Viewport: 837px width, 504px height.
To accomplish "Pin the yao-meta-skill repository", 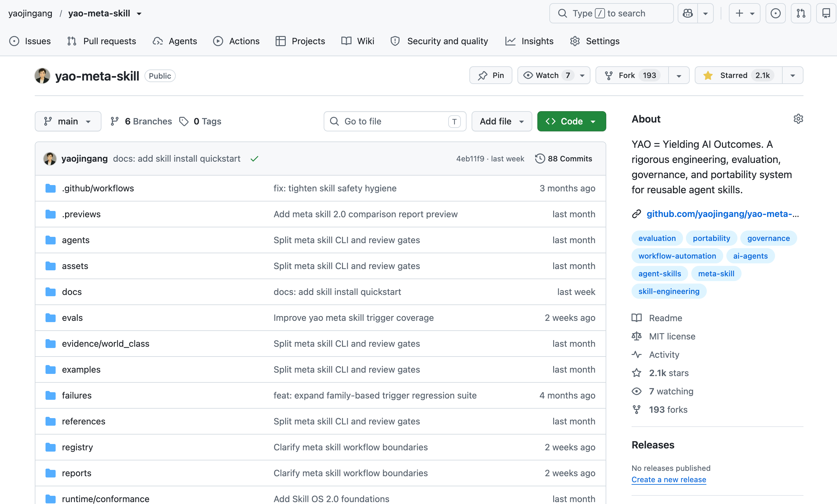I will [491, 75].
